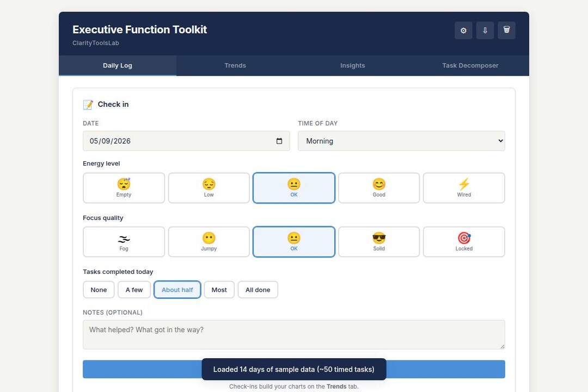The image size is (588, 392).
Task: Click into the Notes text area
Action: pos(294,335)
